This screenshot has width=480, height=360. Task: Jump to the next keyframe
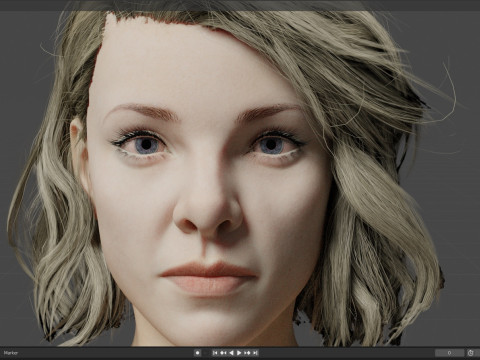click(247, 353)
